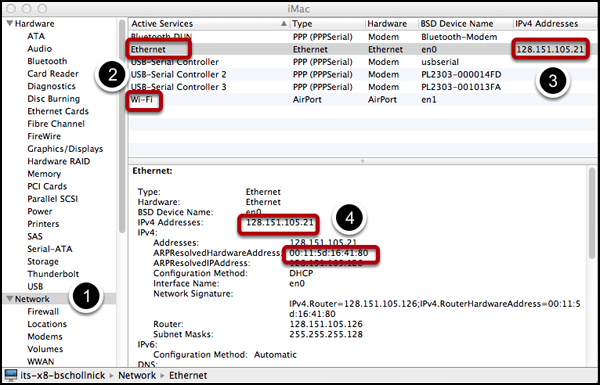Image resolution: width=600 pixels, height=385 pixels.
Task: Click the split pane divider handle
Action: click(362, 161)
